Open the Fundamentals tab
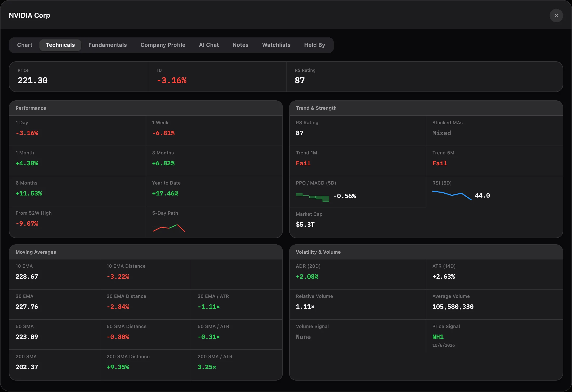 pos(107,45)
